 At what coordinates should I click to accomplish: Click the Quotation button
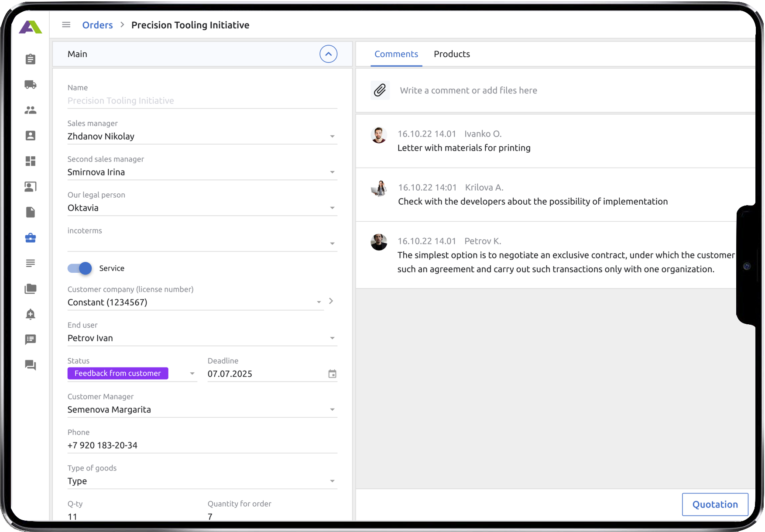[x=715, y=505]
